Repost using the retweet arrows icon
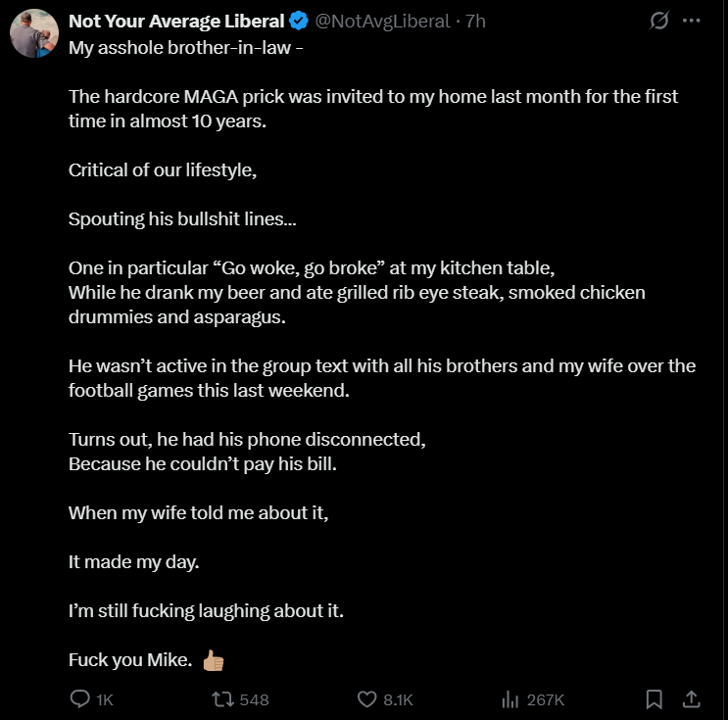Screen dimensions: 728x720 pos(223,699)
